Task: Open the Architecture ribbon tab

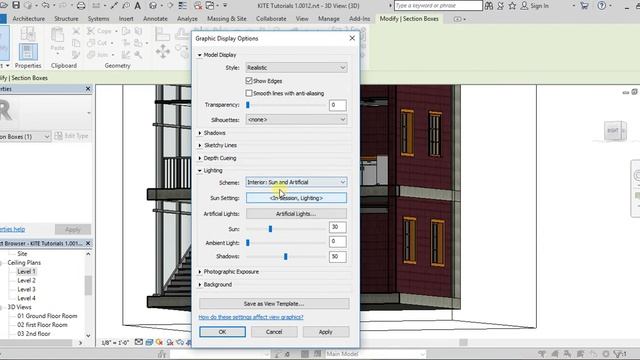Action: tap(28, 19)
